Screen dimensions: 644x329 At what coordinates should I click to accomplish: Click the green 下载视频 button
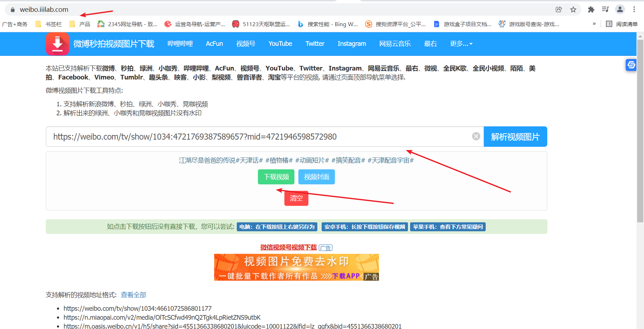pyautogui.click(x=276, y=177)
